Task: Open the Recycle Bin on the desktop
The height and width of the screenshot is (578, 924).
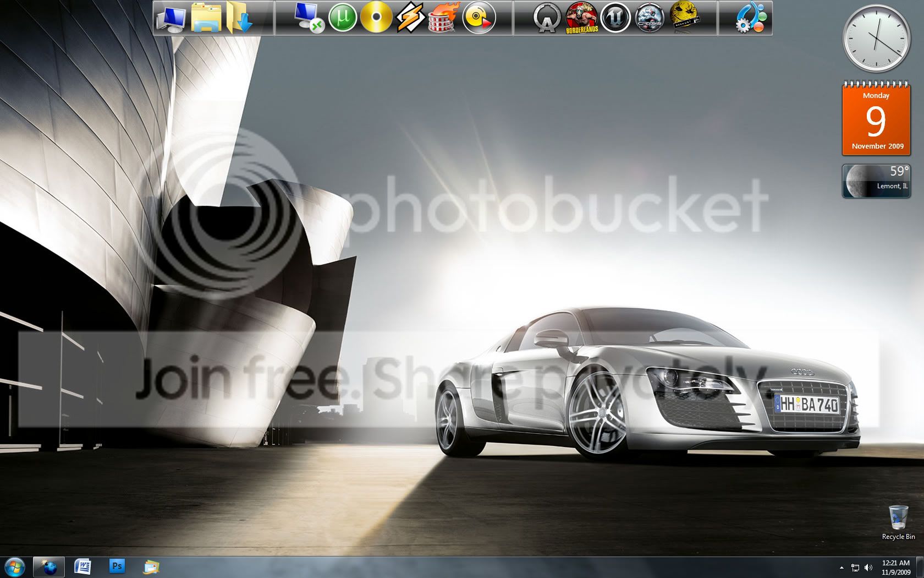Action: coord(898,522)
